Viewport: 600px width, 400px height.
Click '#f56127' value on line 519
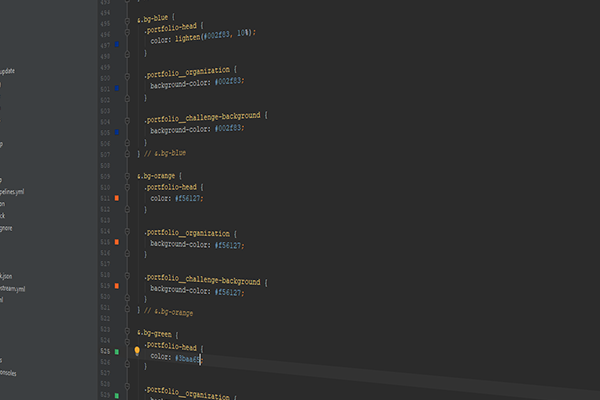pyautogui.click(x=228, y=292)
